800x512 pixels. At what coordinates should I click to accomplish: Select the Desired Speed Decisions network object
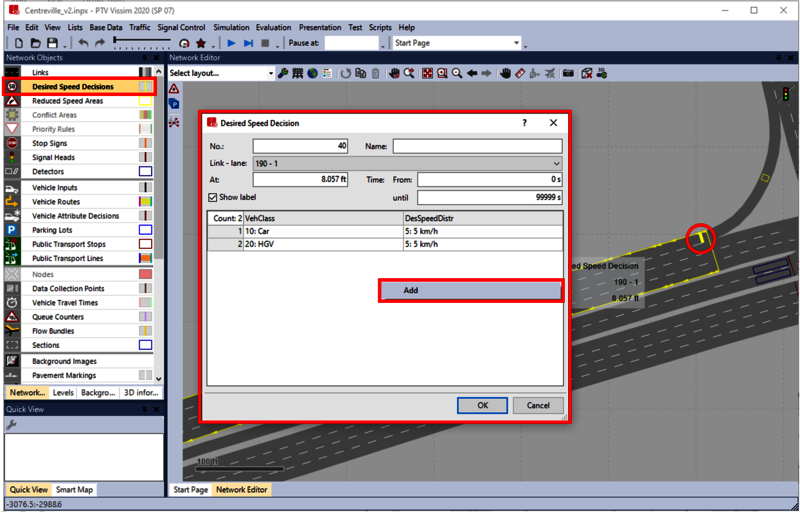[x=72, y=87]
